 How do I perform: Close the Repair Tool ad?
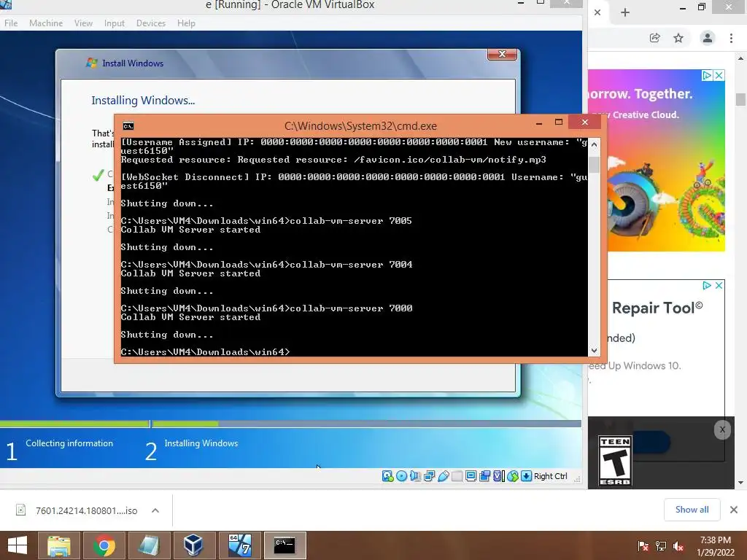point(719,285)
